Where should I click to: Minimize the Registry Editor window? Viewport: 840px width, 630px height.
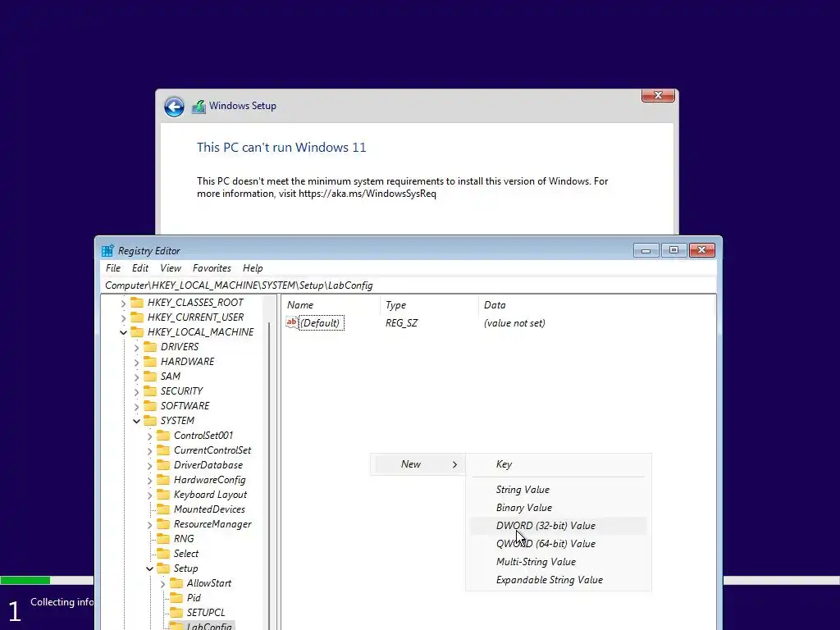click(x=646, y=250)
